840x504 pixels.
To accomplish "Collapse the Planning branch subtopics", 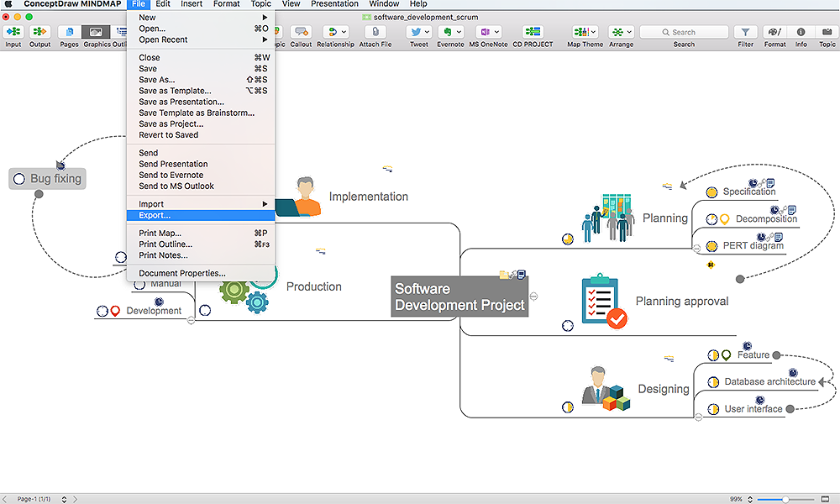I will 695,246.
